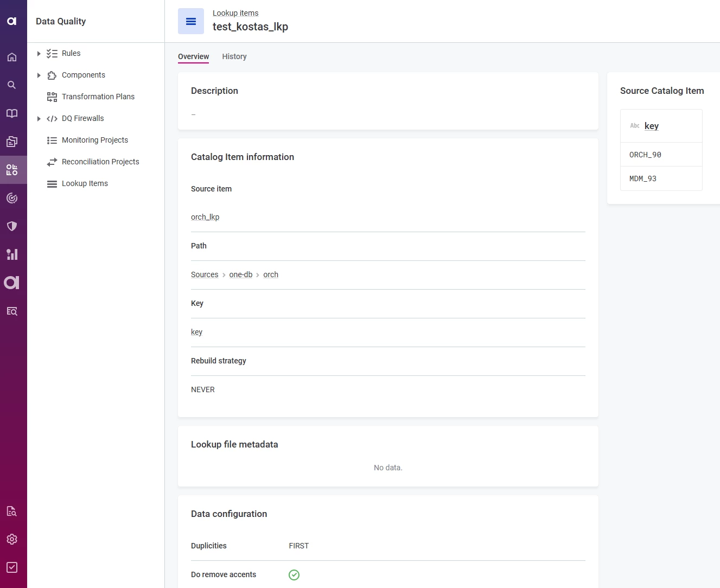Image resolution: width=720 pixels, height=588 pixels.
Task: Click the Reconciliation Projects arrows icon
Action: [x=52, y=162]
